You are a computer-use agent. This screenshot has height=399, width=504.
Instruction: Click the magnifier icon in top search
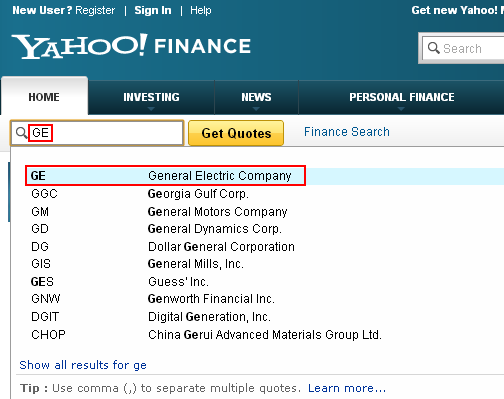[433, 48]
